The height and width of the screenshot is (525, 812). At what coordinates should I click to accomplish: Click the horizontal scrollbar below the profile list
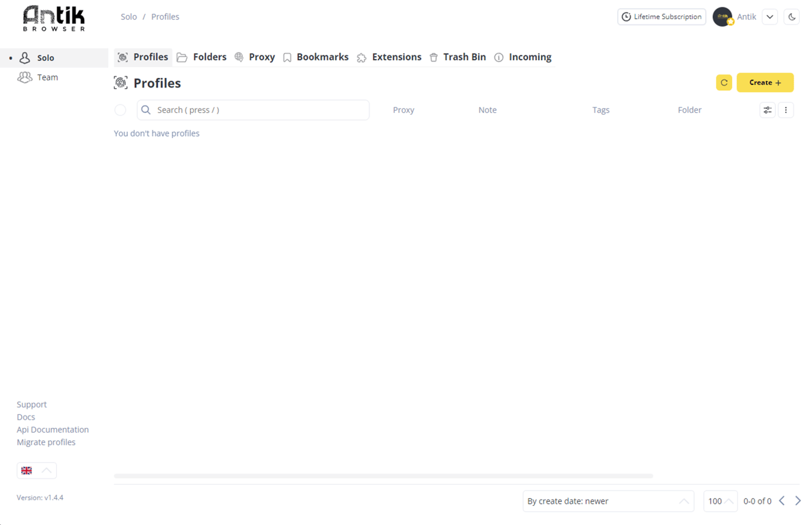[x=383, y=476]
